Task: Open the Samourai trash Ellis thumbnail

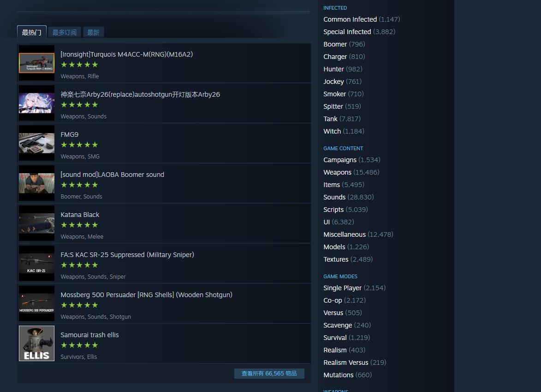Action: click(x=36, y=344)
